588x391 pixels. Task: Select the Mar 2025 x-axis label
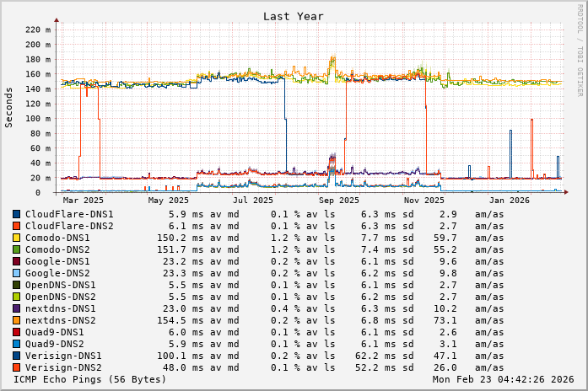pyautogui.click(x=82, y=201)
